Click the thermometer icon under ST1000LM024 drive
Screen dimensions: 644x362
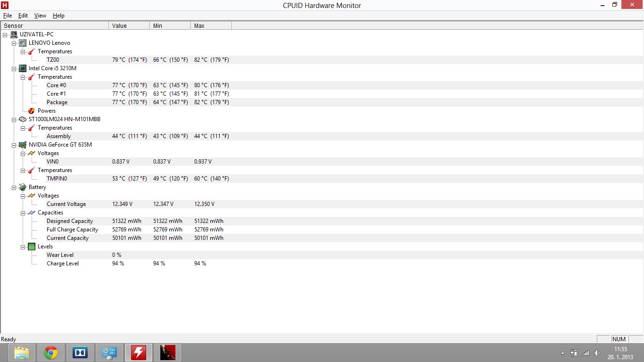pos(32,128)
